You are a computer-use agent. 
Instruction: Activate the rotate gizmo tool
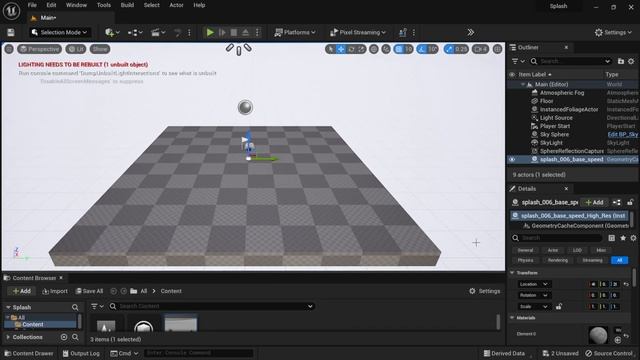point(351,49)
